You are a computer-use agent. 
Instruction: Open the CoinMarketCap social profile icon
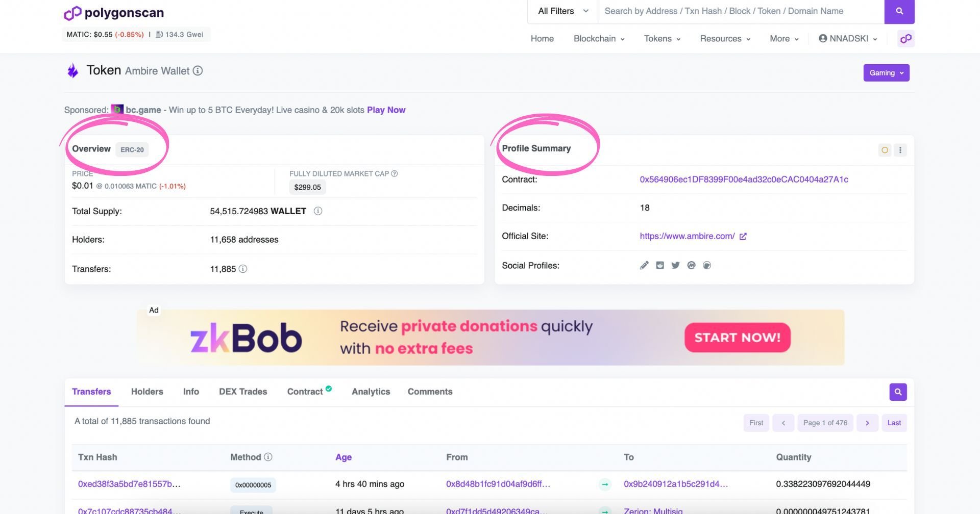tap(692, 265)
